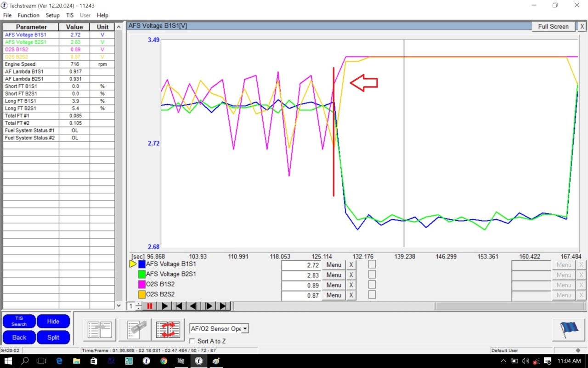Tick the checkbox in O2S B1S2 row
The image size is (588, 368).
tap(372, 285)
